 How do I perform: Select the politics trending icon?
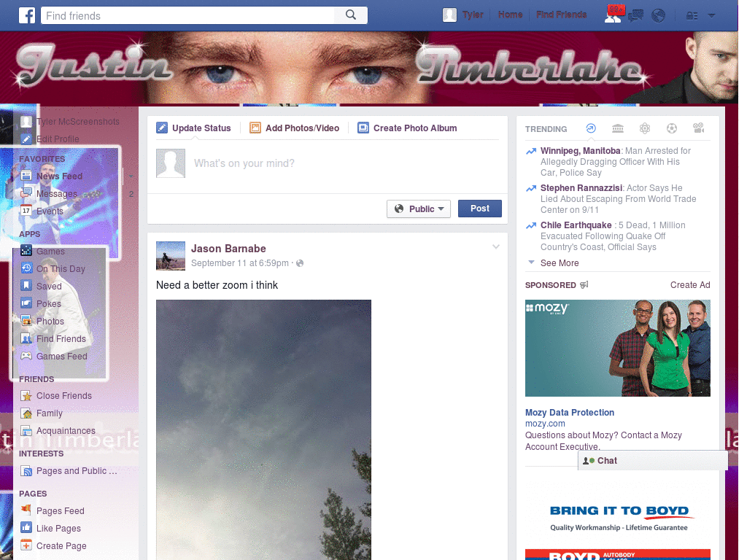click(x=618, y=128)
